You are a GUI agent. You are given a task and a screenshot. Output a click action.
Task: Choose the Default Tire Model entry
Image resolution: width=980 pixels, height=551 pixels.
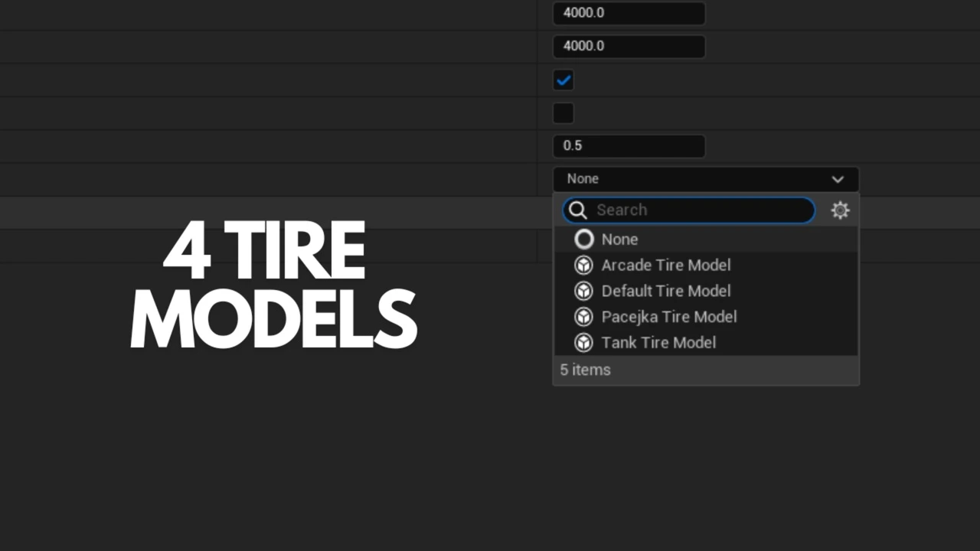click(665, 292)
